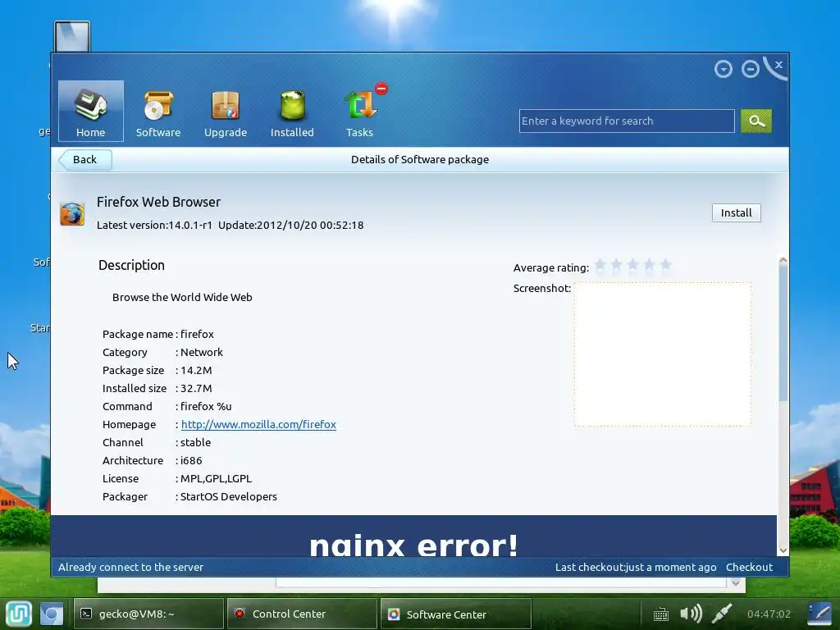The image size is (840, 630).
Task: Click the pen tray icon at taskbar end
Action: (819, 614)
